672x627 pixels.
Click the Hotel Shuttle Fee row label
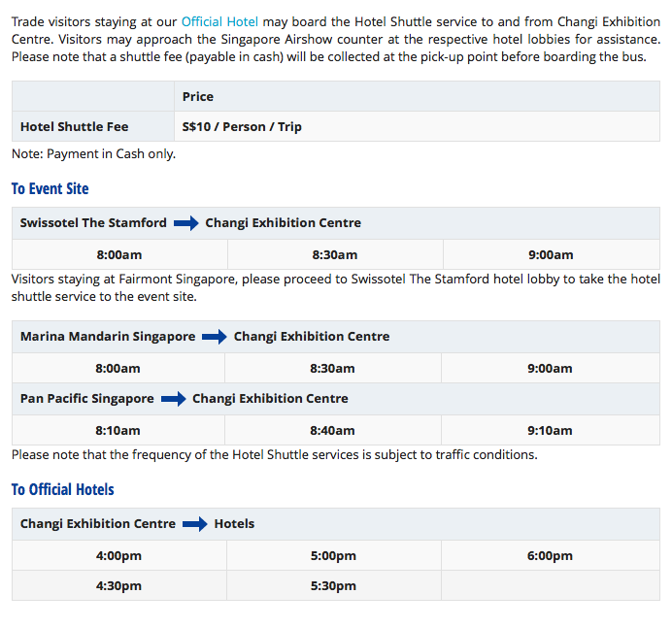[74, 127]
